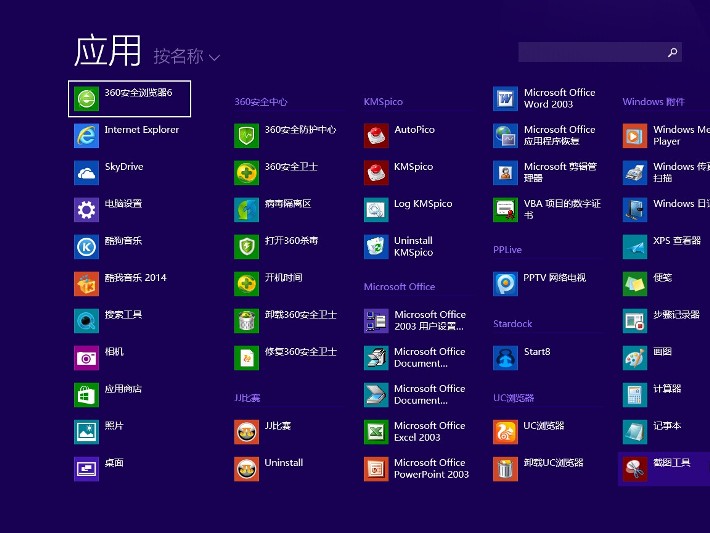This screenshot has height=533, width=710.
Task: Click 打开360杀毒 icon
Action: tap(246, 247)
